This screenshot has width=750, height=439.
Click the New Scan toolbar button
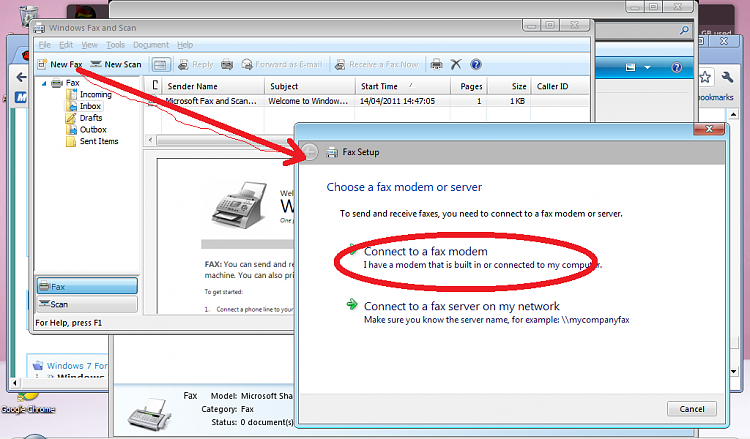pos(116,64)
